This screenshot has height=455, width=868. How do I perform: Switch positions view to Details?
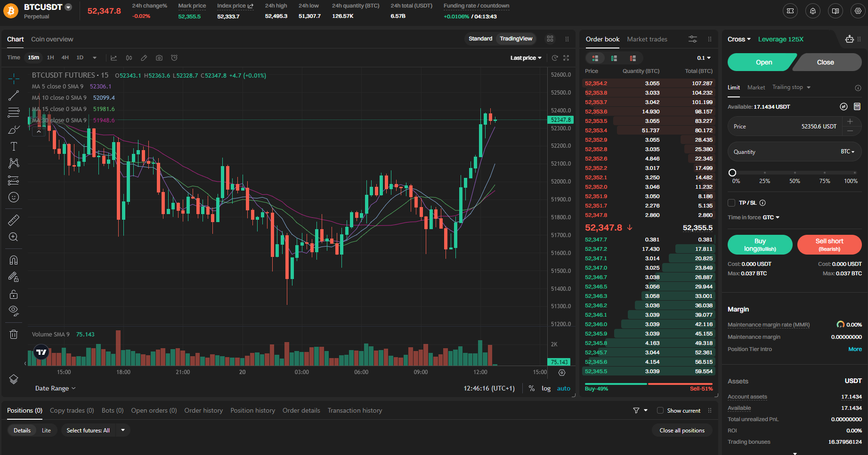coord(22,430)
